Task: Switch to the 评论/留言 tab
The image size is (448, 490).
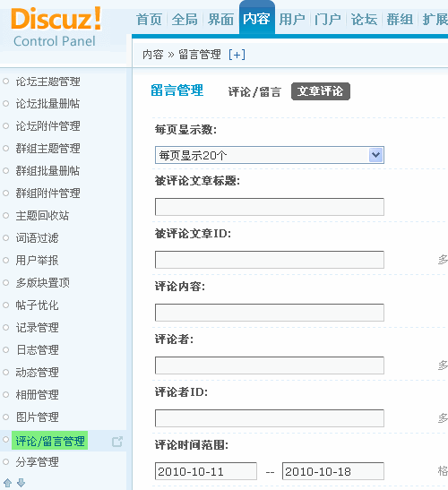Action: (x=254, y=92)
